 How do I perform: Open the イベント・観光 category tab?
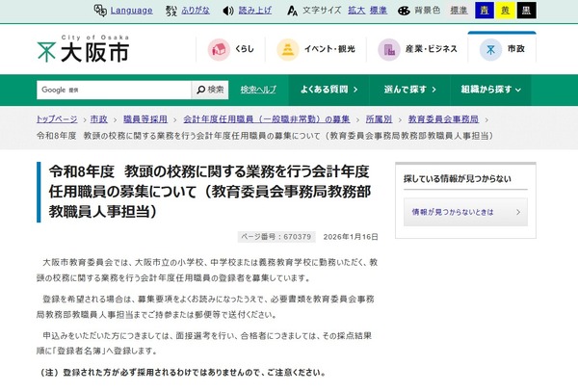pyautogui.click(x=316, y=49)
